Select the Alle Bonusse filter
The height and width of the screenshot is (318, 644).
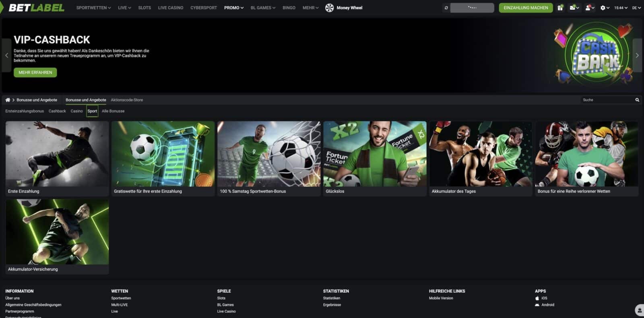(113, 111)
